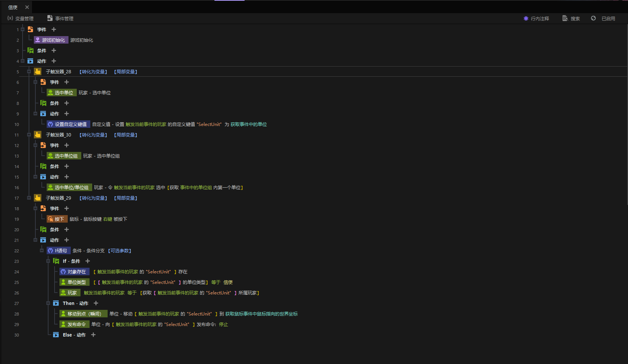The width and height of the screenshot is (628, 364).
Task: Collapse the 动作 node on line 4
Action: (x=23, y=61)
